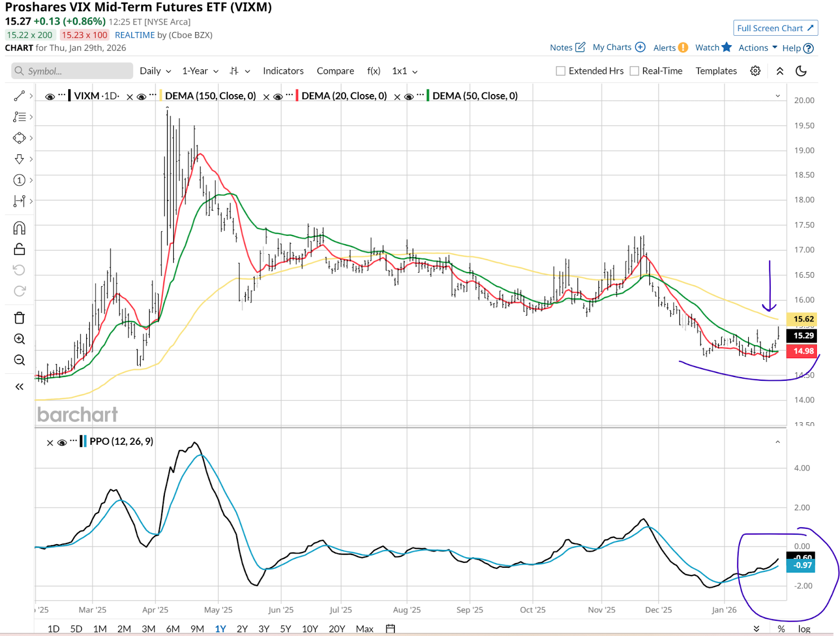Click the REALTIME data link
The width and height of the screenshot is (840, 636).
(135, 35)
